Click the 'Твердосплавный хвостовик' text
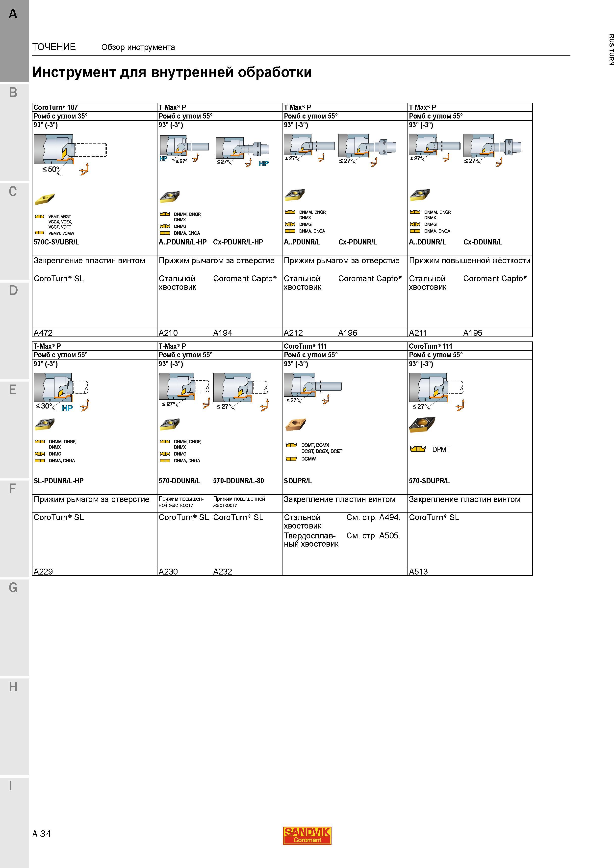The width and height of the screenshot is (614, 868). (311, 540)
